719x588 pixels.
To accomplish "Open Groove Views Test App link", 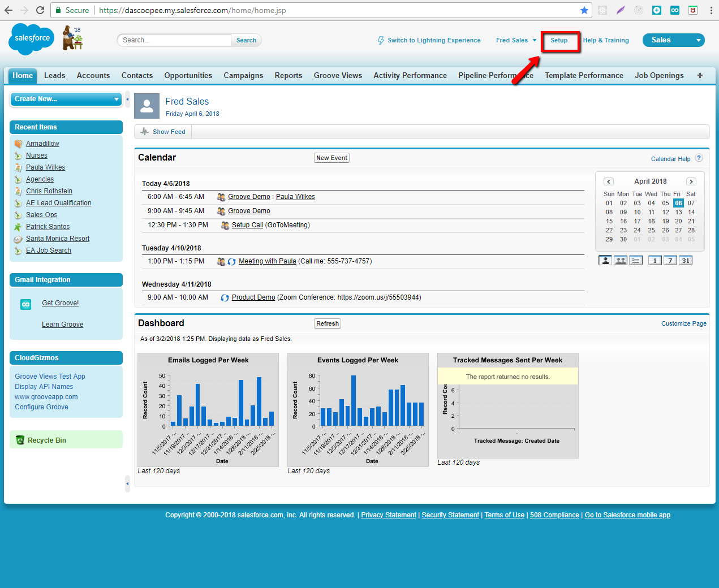I will (x=50, y=377).
